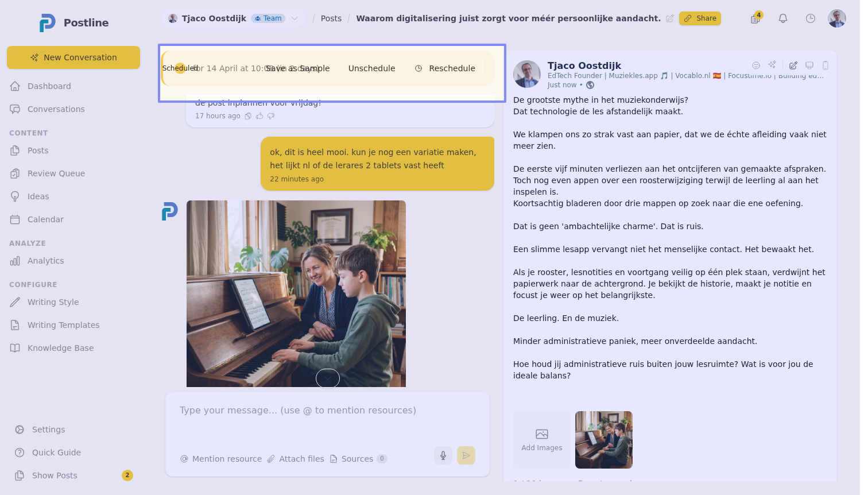Screen dimensions: 868x495
Task: Click the scroll-down chevron over the chat image
Action: click(328, 378)
